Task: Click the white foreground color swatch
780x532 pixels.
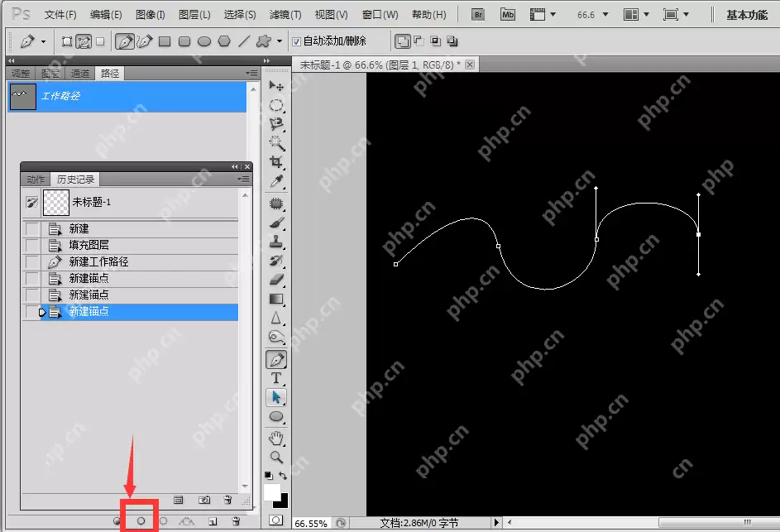Action: point(271,493)
